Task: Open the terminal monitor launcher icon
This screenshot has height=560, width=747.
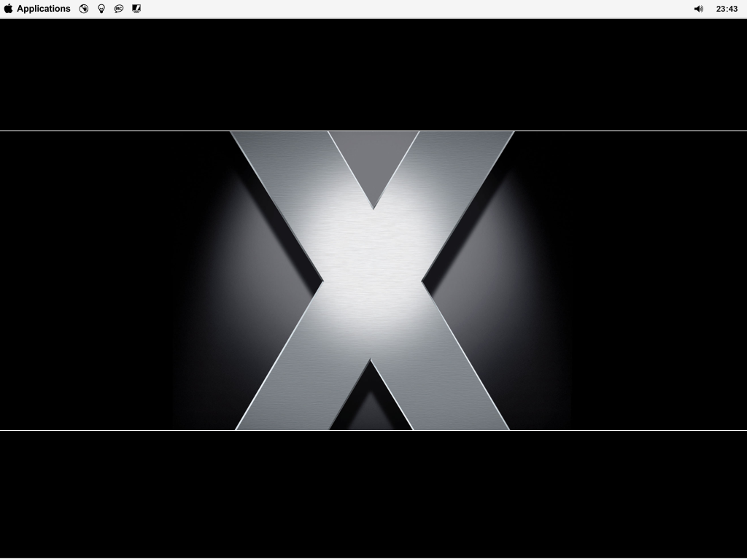Action: pos(136,9)
